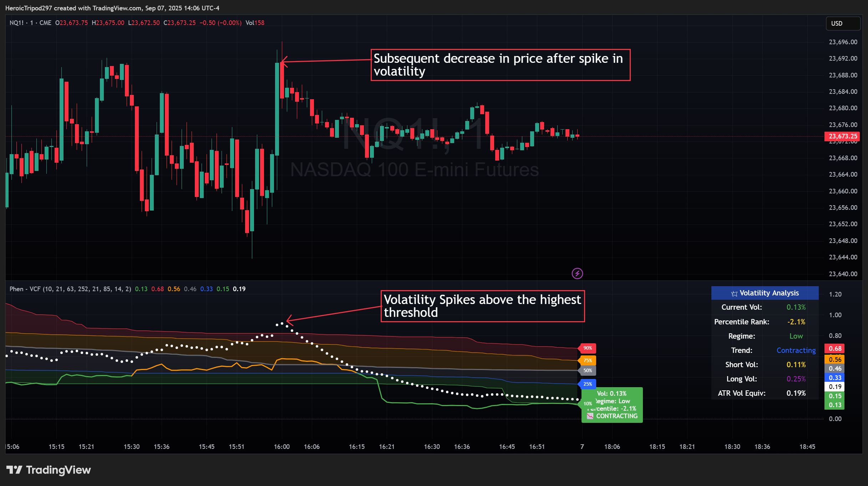Click the 1.20 indicator scale label
Screen dimensions: 868x486
click(x=835, y=294)
